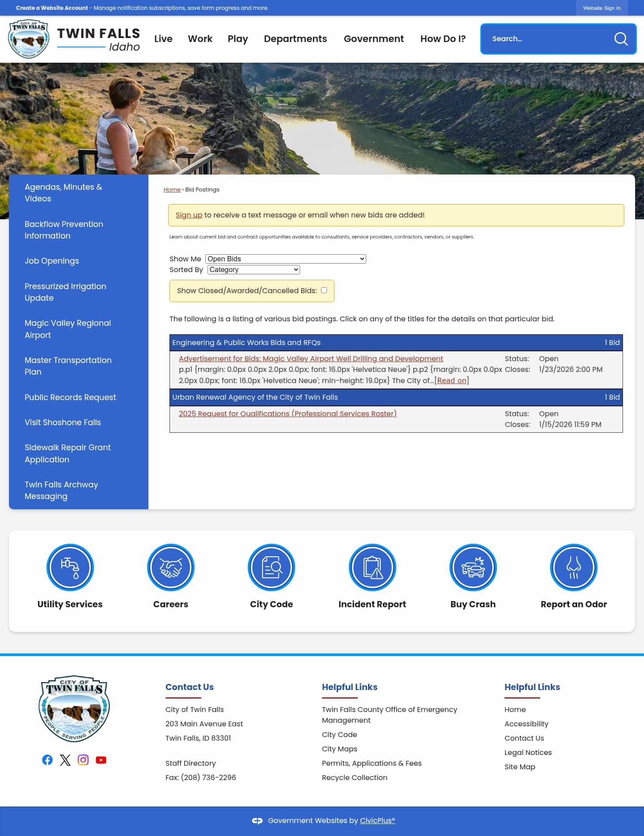Open the Government menu

(x=373, y=39)
